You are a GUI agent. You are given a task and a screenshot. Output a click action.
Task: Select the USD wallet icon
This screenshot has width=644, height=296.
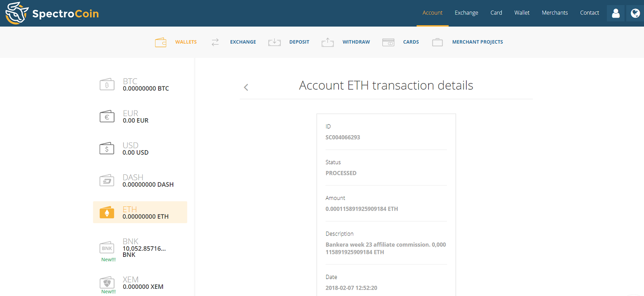click(x=107, y=148)
